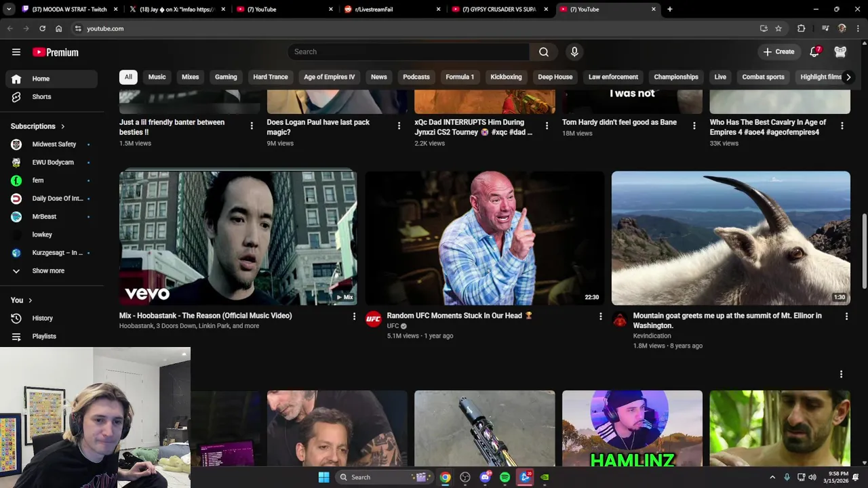Focus the YouTube search field
Viewport: 868px width, 488px height.
(408, 52)
